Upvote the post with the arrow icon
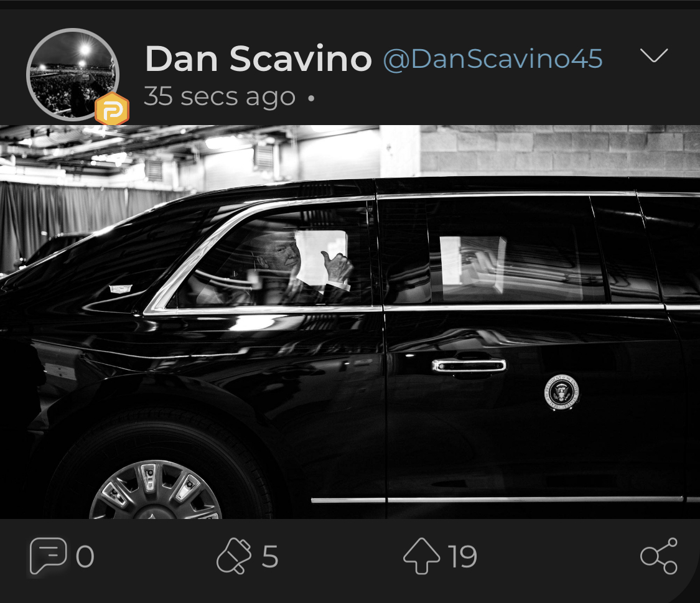Image resolution: width=700 pixels, height=603 pixels. 421,556
